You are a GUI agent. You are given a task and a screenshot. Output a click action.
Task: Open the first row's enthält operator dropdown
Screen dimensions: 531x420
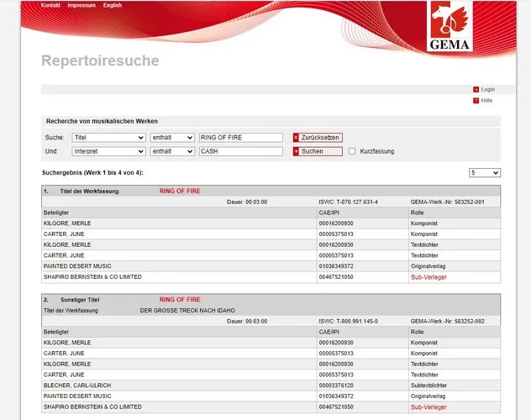tap(172, 138)
